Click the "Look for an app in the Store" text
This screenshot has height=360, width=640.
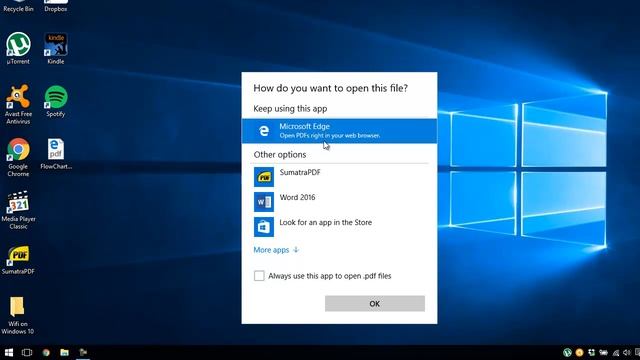tap(325, 222)
